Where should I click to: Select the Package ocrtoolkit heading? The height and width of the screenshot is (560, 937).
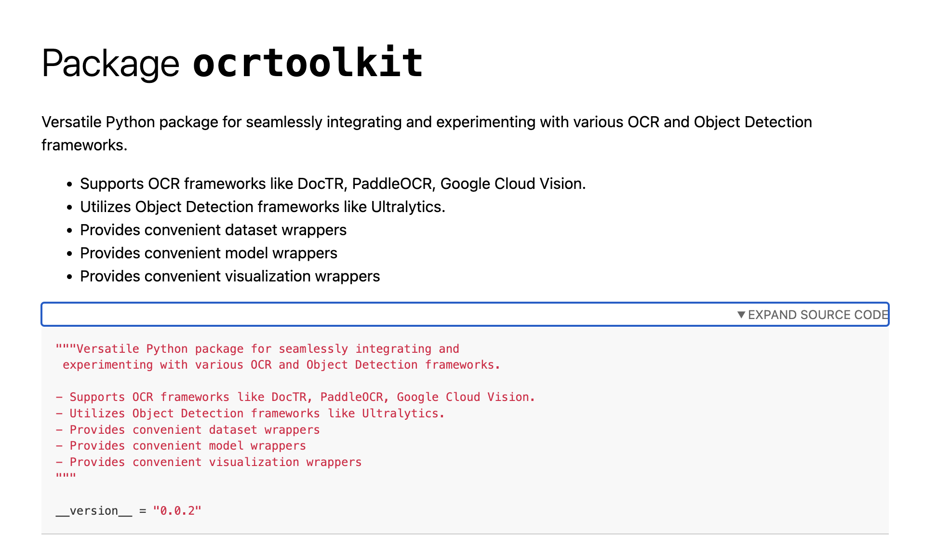231,62
